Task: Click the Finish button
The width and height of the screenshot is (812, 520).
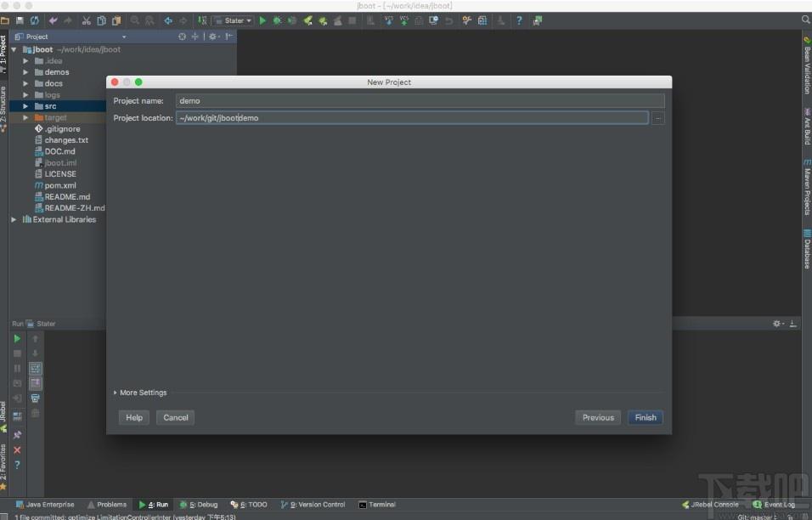Action: pyautogui.click(x=646, y=417)
